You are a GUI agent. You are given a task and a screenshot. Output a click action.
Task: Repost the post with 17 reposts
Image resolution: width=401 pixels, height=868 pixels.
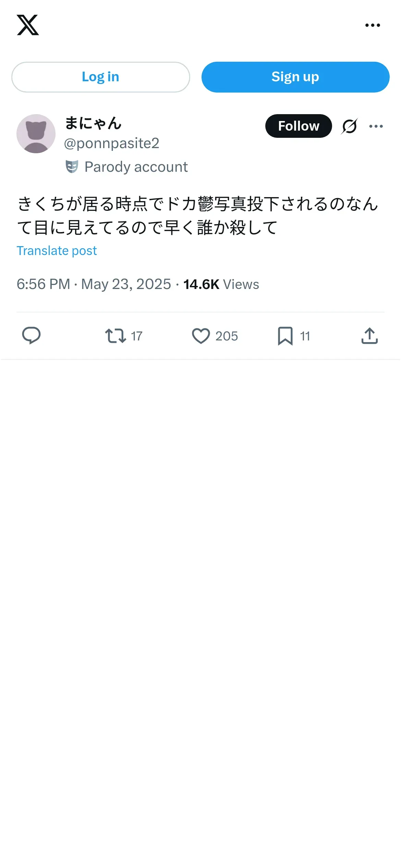(x=116, y=336)
